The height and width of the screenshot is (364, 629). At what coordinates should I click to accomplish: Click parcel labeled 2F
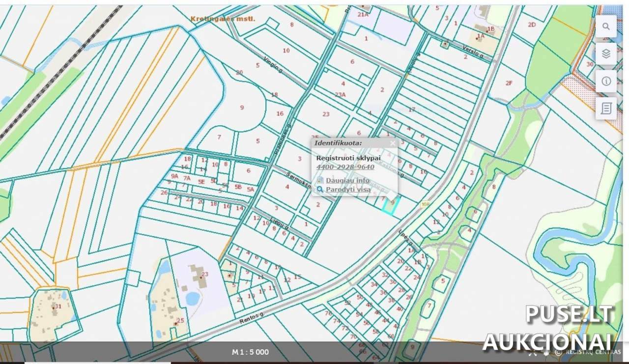tap(509, 83)
